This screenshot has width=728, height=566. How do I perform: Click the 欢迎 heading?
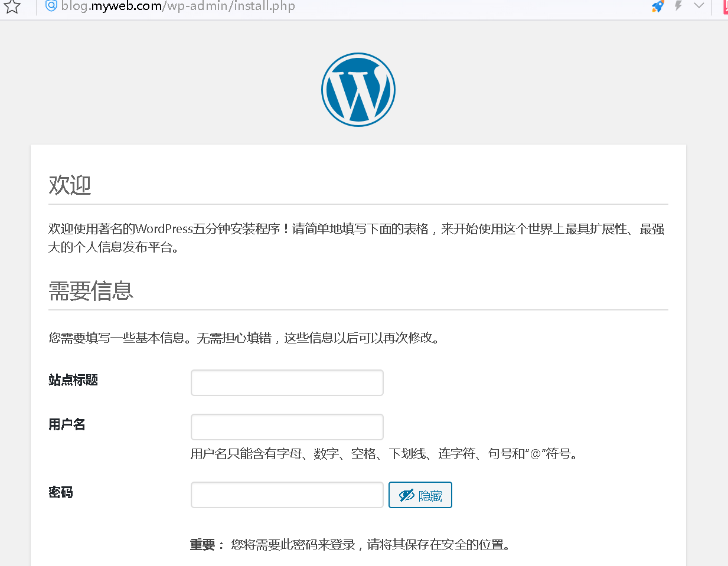point(70,185)
